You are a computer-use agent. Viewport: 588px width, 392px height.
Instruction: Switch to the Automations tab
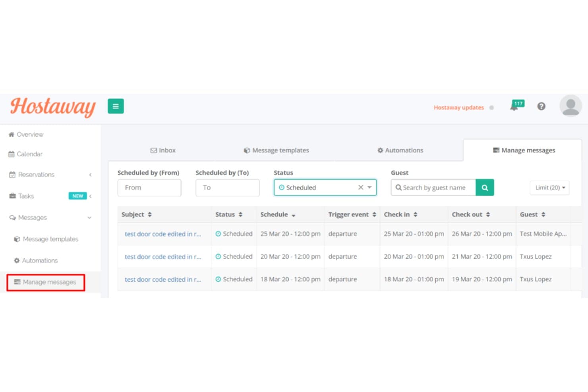400,151
